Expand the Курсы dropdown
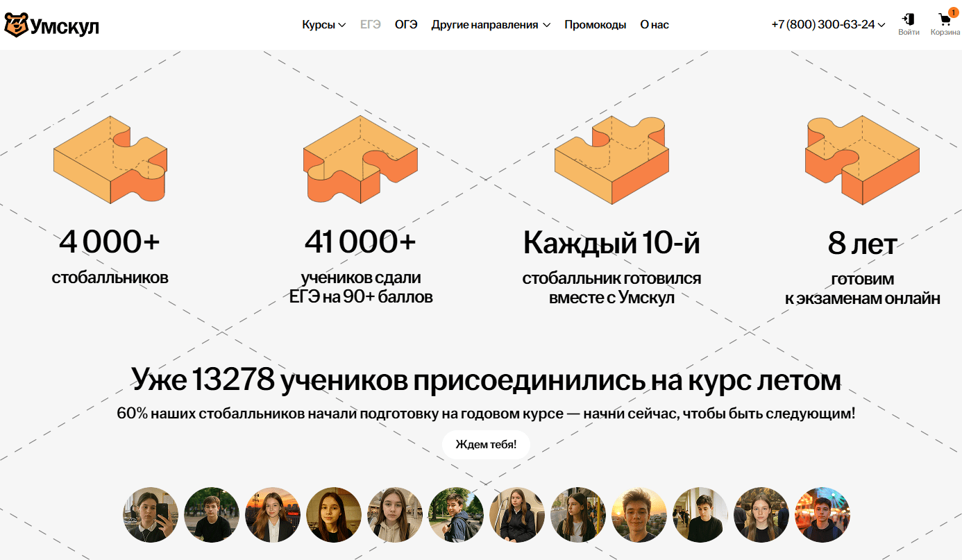 (x=323, y=24)
